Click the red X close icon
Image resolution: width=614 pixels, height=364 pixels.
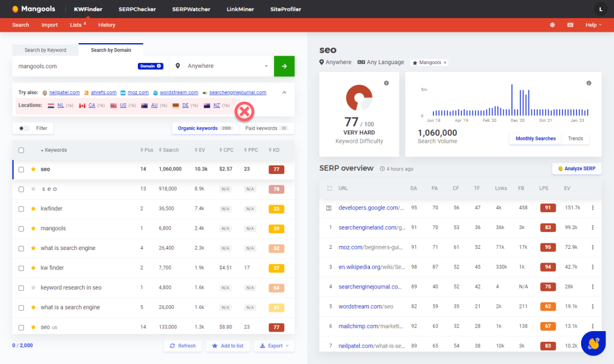pos(244,112)
